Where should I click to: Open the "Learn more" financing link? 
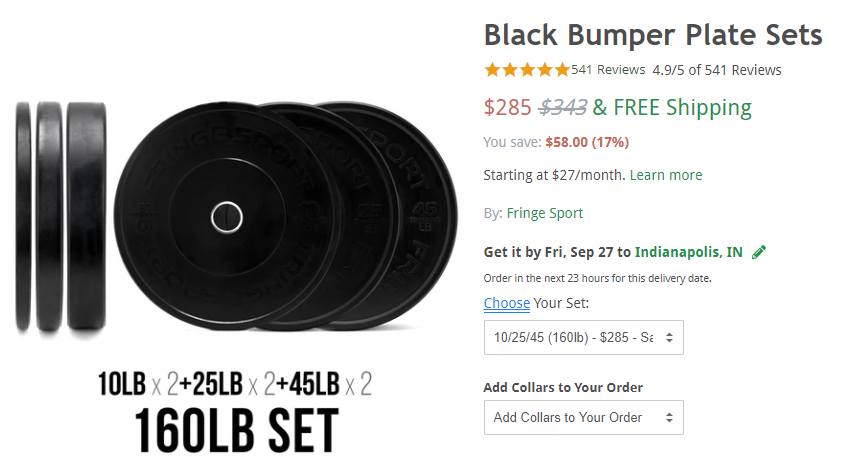pyautogui.click(x=666, y=175)
